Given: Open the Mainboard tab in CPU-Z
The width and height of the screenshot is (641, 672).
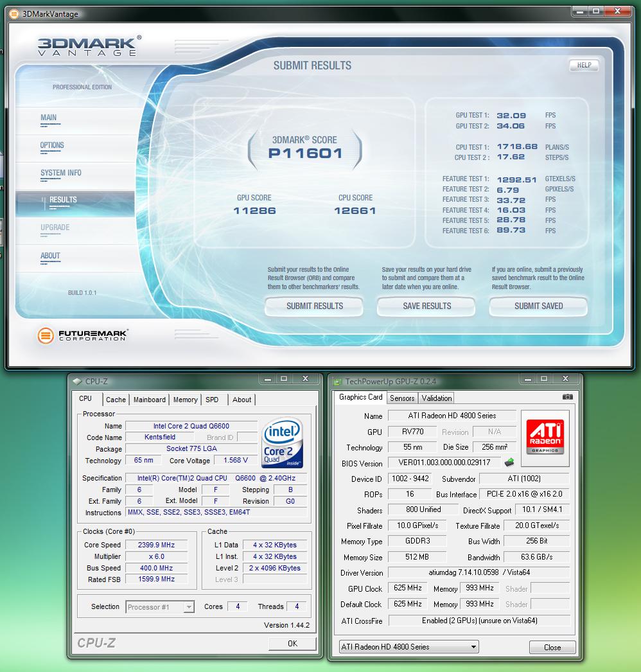Looking at the screenshot, I should [x=150, y=400].
